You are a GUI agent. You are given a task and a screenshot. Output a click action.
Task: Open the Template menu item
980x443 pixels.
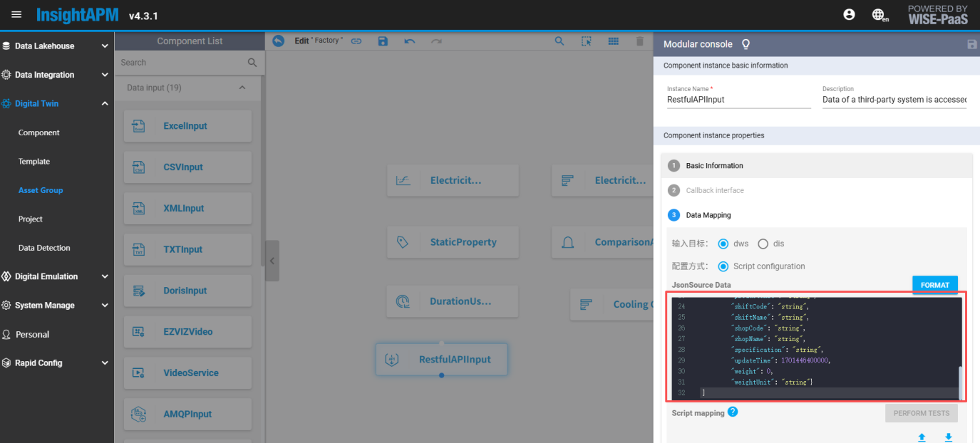(x=34, y=162)
